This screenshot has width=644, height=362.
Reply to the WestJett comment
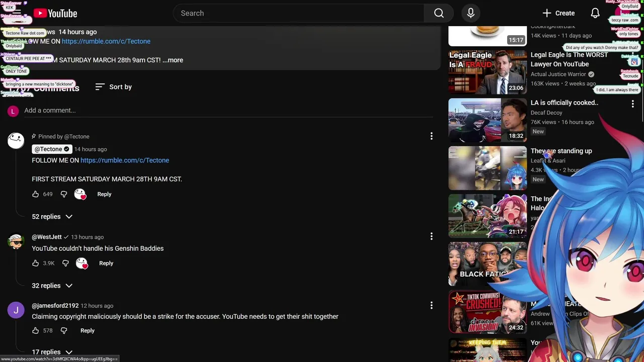(x=106, y=263)
